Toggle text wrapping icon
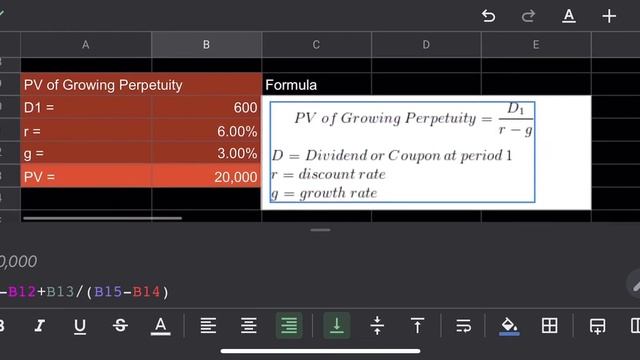The width and height of the screenshot is (640, 360). point(464,326)
